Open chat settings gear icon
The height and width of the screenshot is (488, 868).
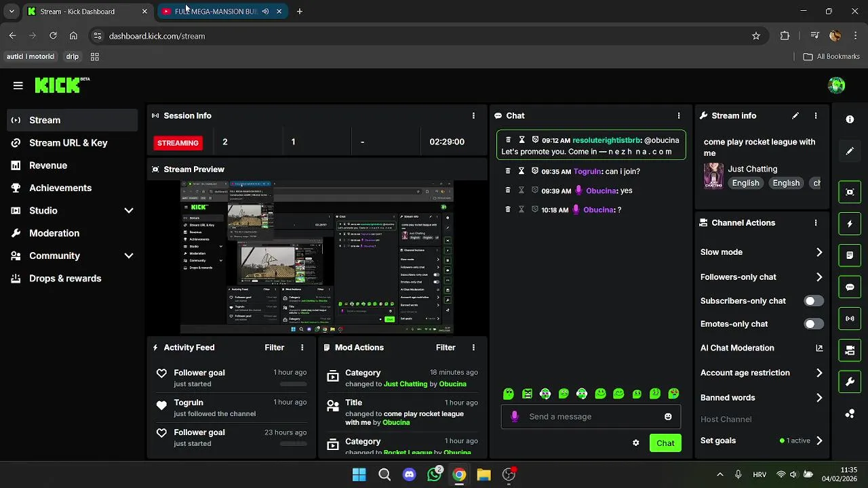point(635,443)
